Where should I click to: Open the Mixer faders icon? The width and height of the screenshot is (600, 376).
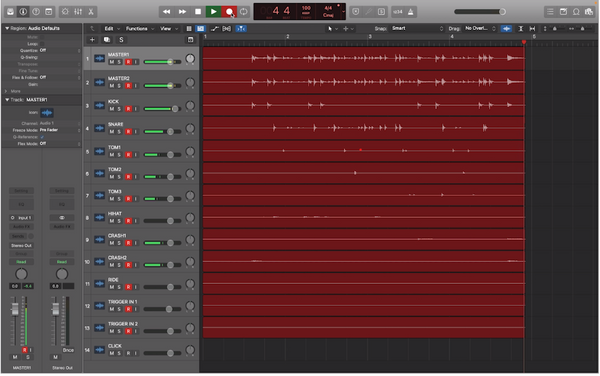(x=78, y=12)
